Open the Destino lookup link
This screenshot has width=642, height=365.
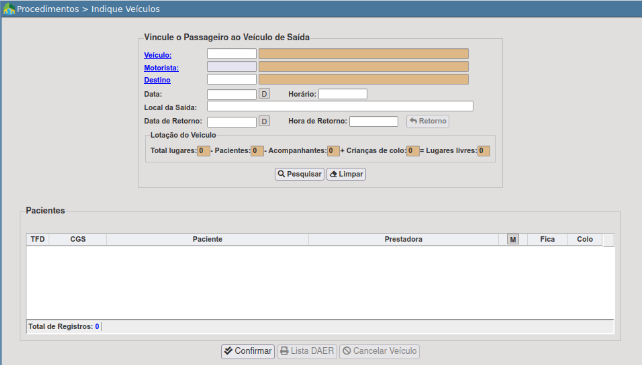(157, 80)
